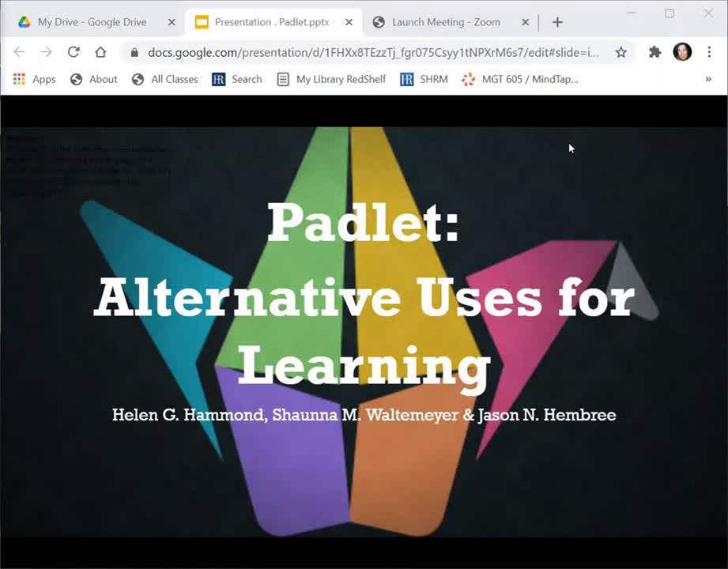
Task: Open the Chrome three-dot menu
Action: tap(709, 52)
